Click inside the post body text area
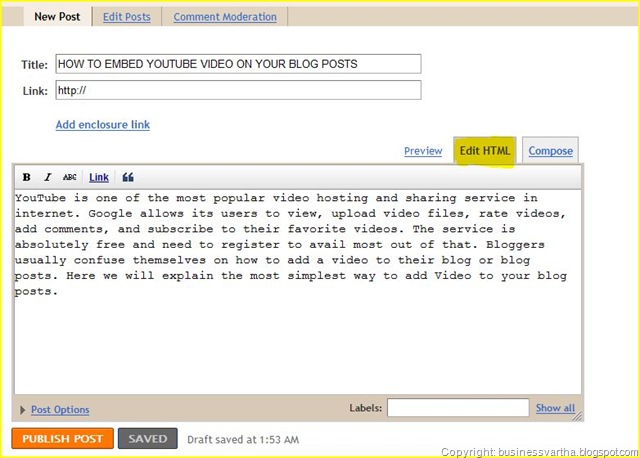The image size is (640, 458). pos(298,291)
